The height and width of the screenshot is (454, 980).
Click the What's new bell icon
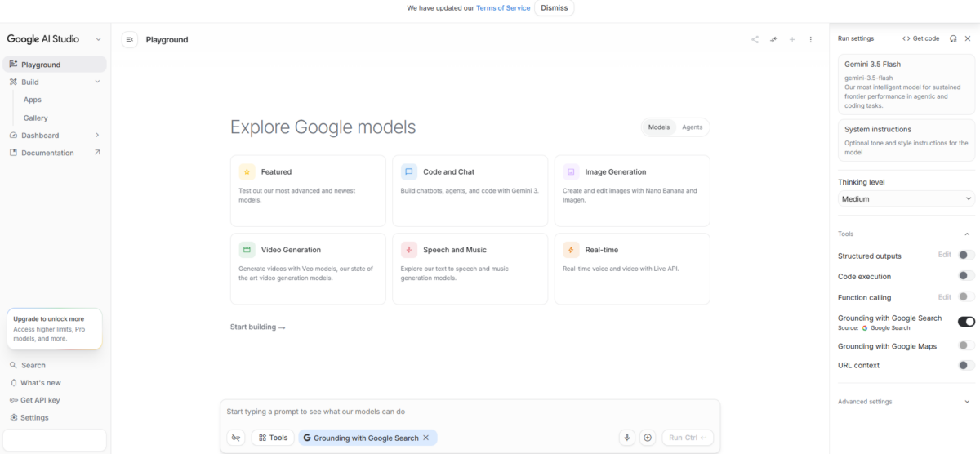click(13, 382)
